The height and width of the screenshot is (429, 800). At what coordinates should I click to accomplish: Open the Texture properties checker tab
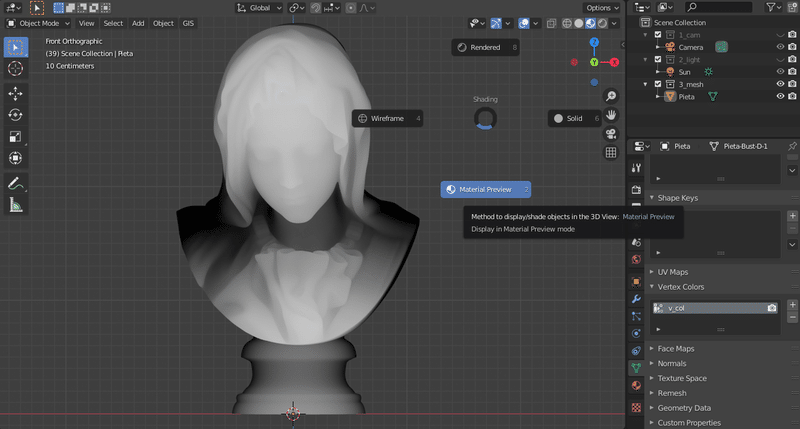click(636, 408)
